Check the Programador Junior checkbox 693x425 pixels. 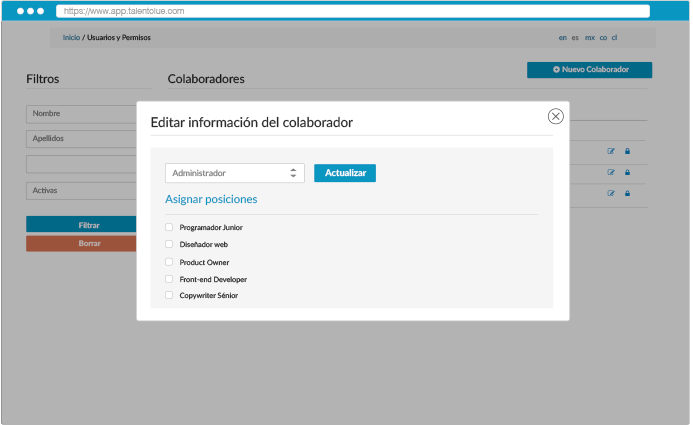point(169,228)
